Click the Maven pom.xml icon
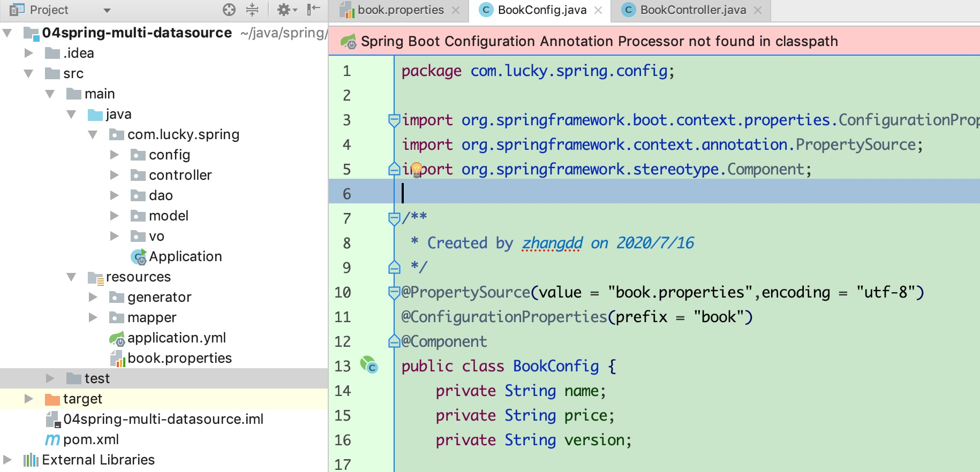The image size is (980, 472). click(x=52, y=440)
